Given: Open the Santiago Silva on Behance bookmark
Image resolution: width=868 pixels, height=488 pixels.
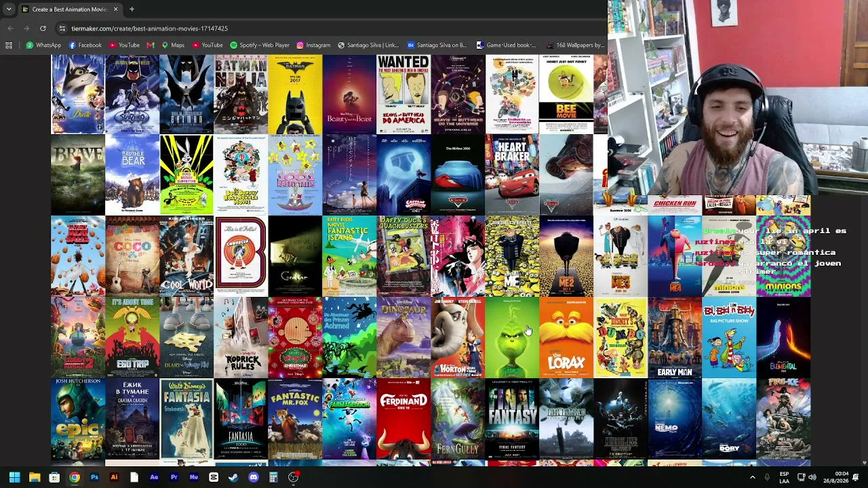Looking at the screenshot, I should tap(437, 45).
